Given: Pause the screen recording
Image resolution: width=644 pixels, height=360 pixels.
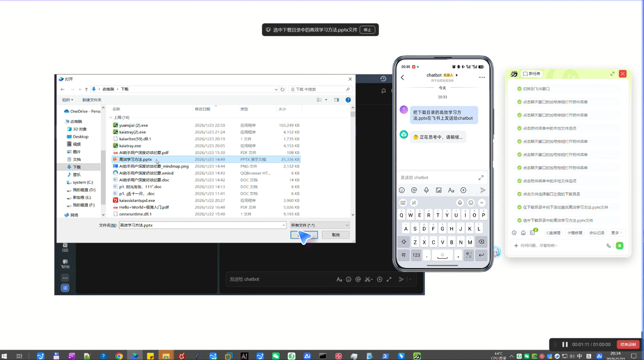Looking at the screenshot, I should pos(565,344).
